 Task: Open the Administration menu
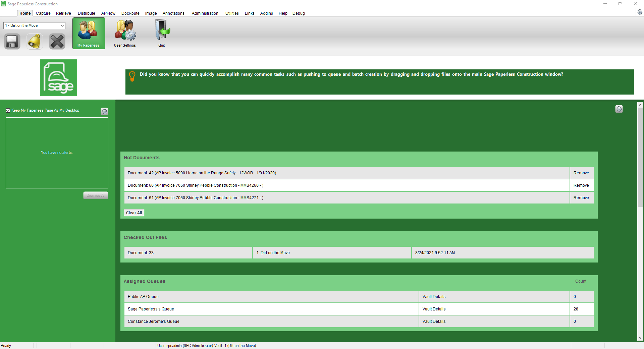point(205,13)
